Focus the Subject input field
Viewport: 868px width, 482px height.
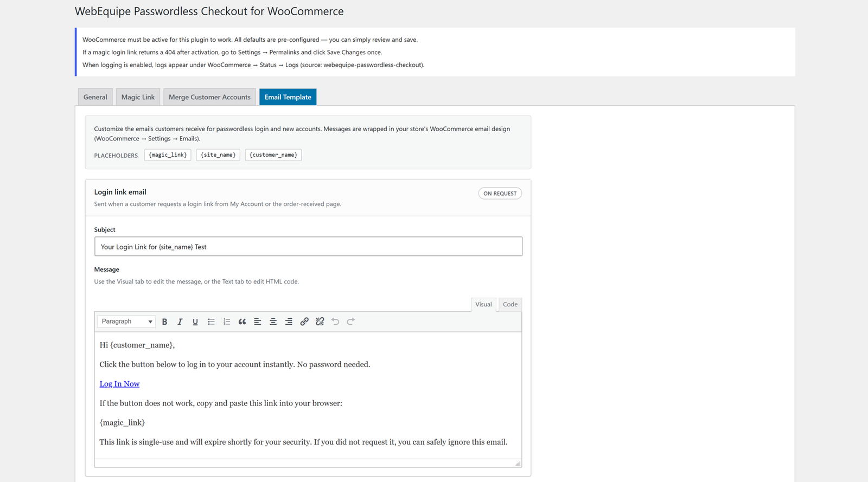(x=308, y=247)
